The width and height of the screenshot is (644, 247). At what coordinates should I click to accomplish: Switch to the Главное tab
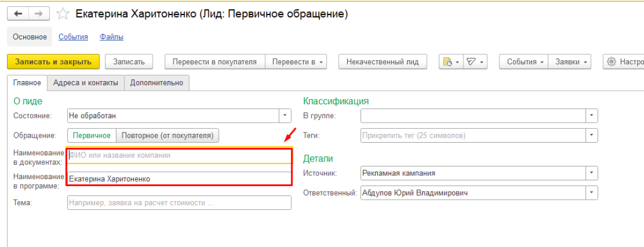point(27,82)
